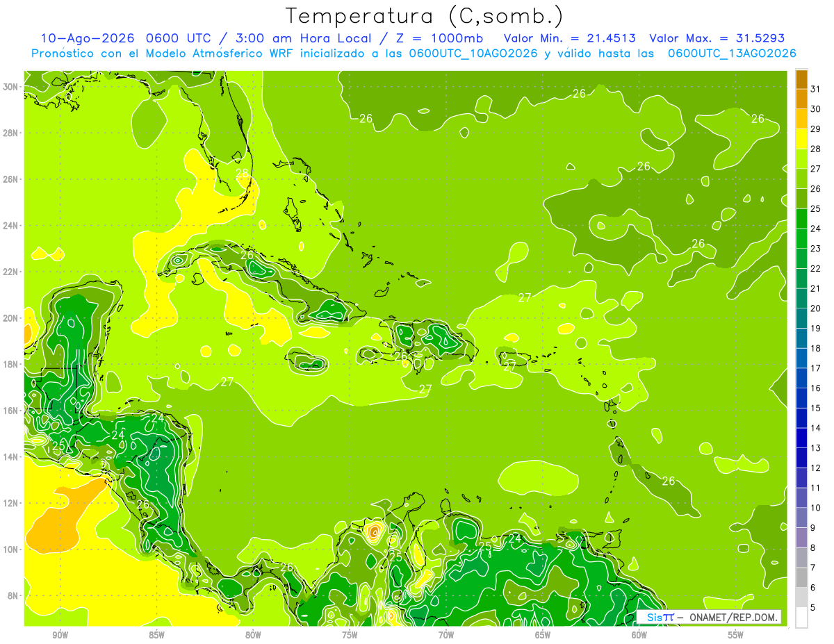Screen dimensions: 834x644
Task: Click the contour label 28 near Florida
Action: (243, 174)
